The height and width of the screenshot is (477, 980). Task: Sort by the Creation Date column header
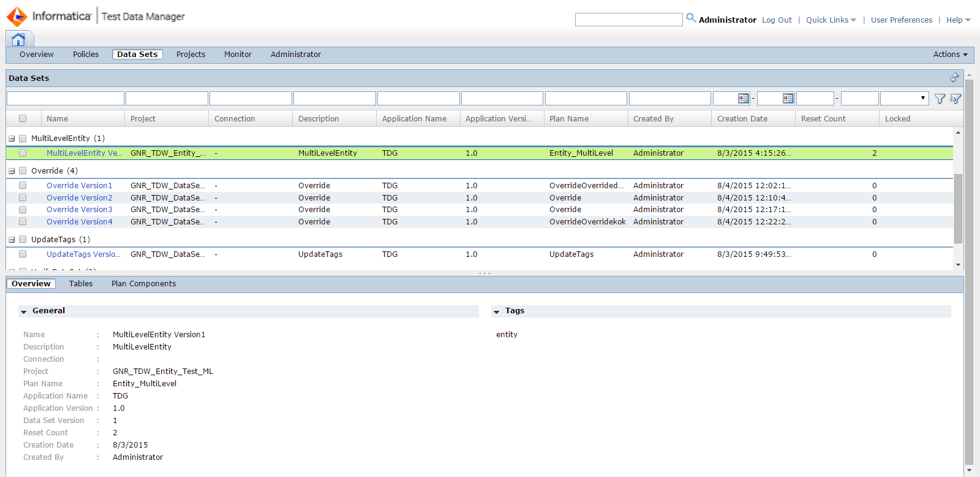(x=742, y=119)
